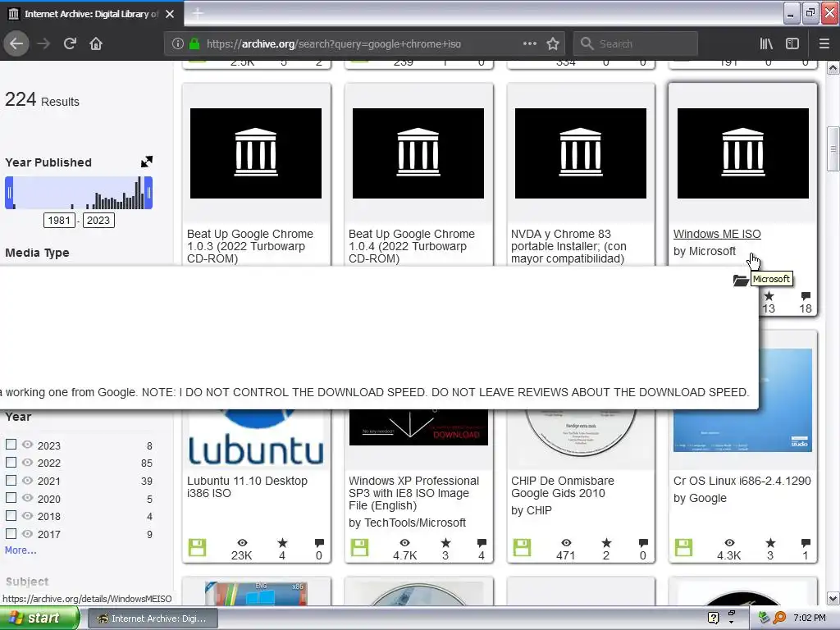Click the reviews bubble on Windows ME ISO card
The width and height of the screenshot is (840, 630).
click(x=806, y=295)
